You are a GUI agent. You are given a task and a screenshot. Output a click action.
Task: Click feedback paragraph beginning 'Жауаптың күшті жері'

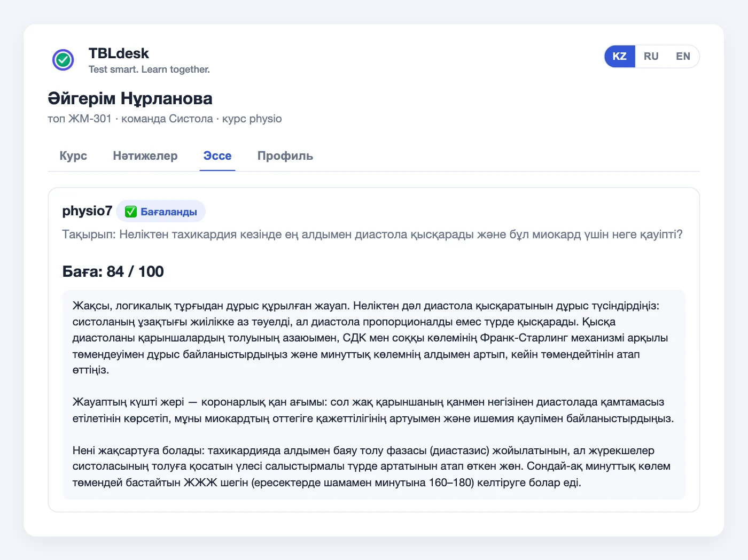(x=373, y=410)
